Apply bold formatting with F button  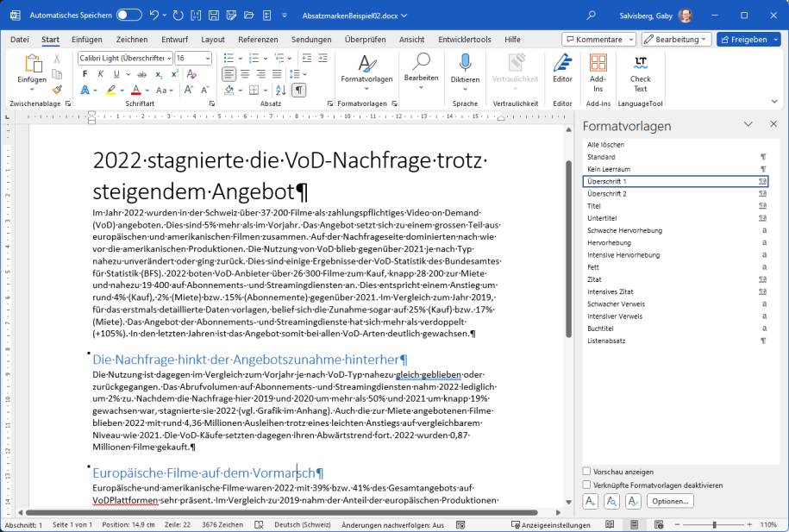pyautogui.click(x=85, y=74)
